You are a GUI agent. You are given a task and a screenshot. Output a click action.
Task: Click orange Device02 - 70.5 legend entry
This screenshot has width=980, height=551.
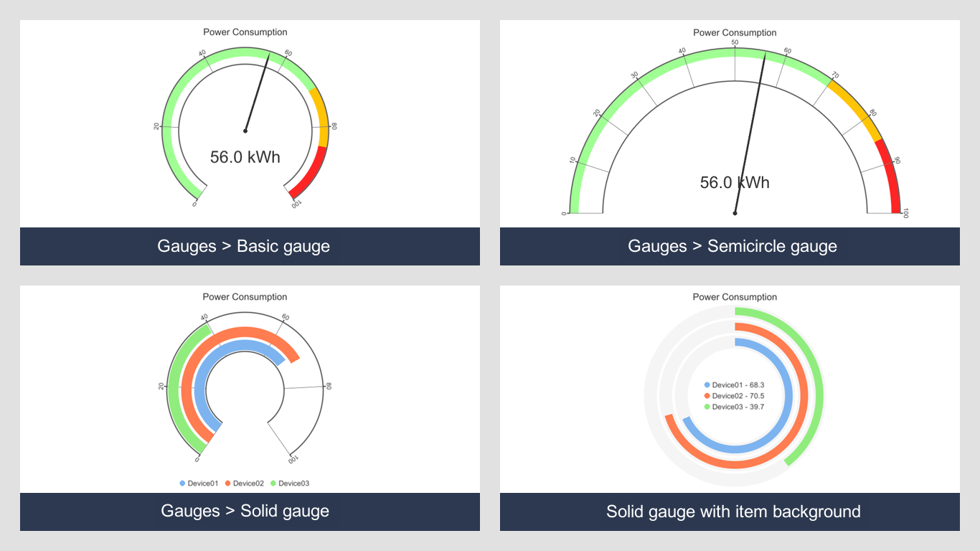click(x=734, y=396)
